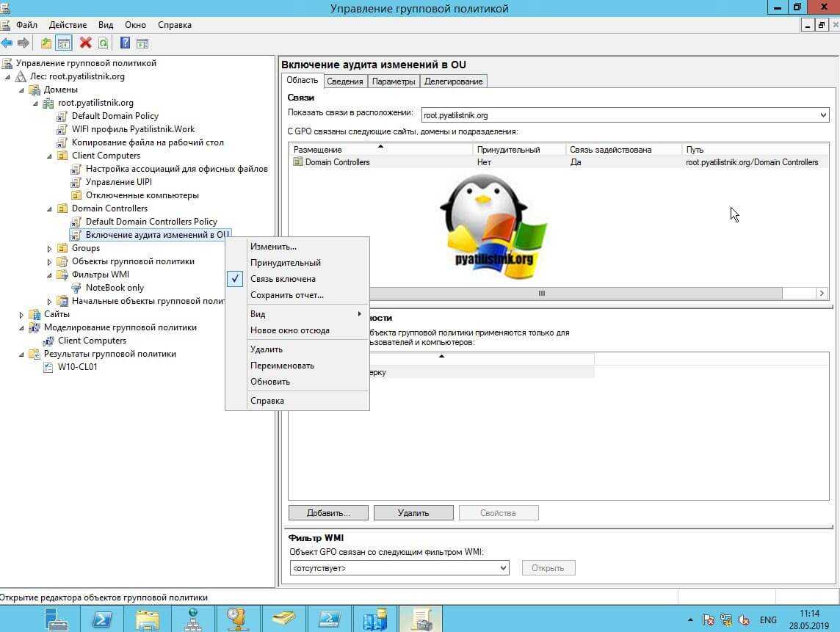Click the green Refresh toolbar icon
This screenshot has height=632, width=840.
[x=103, y=43]
